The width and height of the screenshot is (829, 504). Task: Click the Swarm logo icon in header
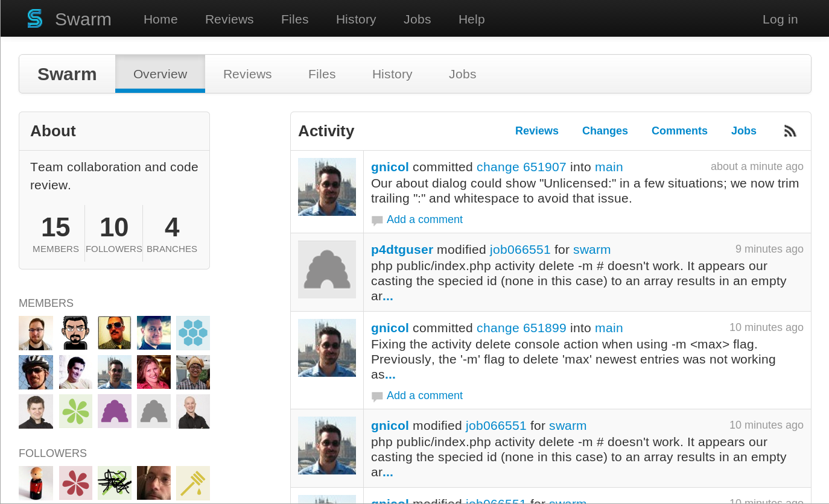pyautogui.click(x=35, y=19)
